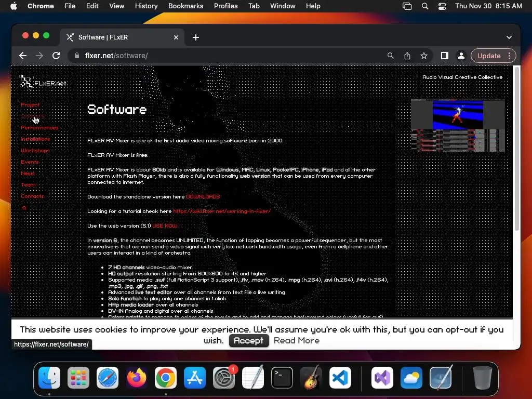Image resolution: width=532 pixels, height=399 pixels.
Task: Select the Software | FLxER tab
Action: pos(122,37)
